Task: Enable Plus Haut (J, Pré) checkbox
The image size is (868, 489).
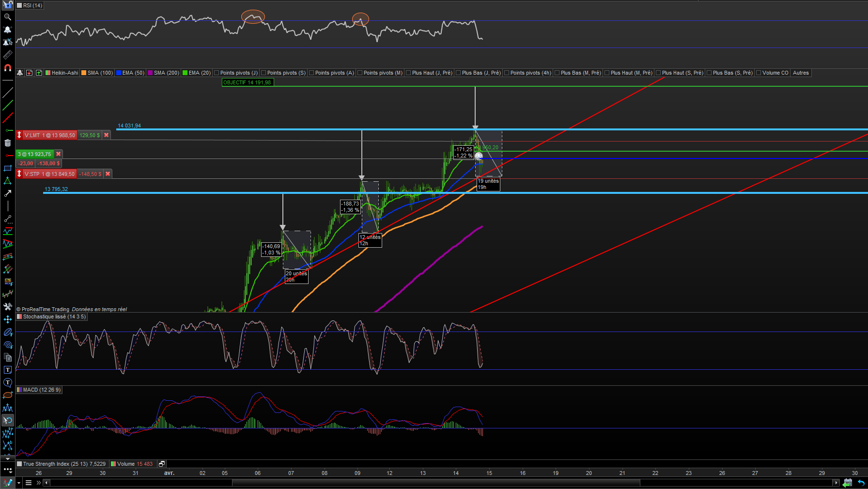Action: [408, 73]
